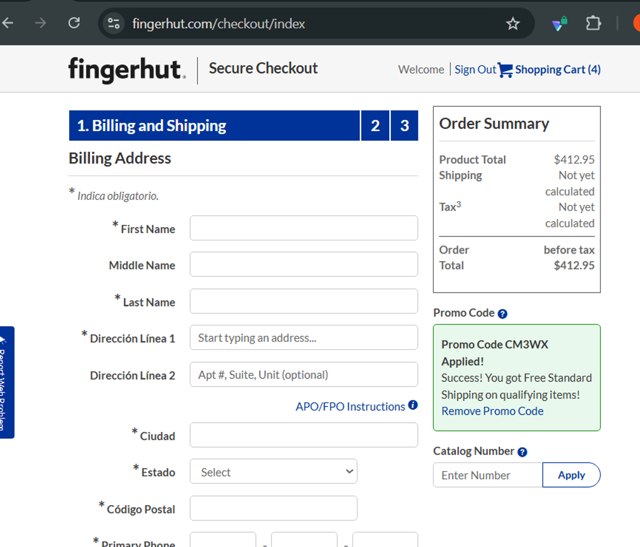
Task: Go to checkout step 2
Action: [x=375, y=125]
